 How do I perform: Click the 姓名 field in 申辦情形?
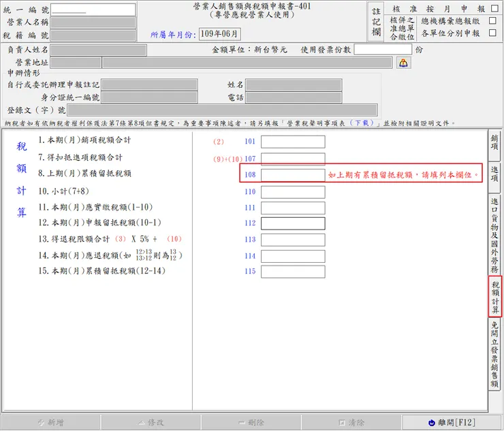294,85
